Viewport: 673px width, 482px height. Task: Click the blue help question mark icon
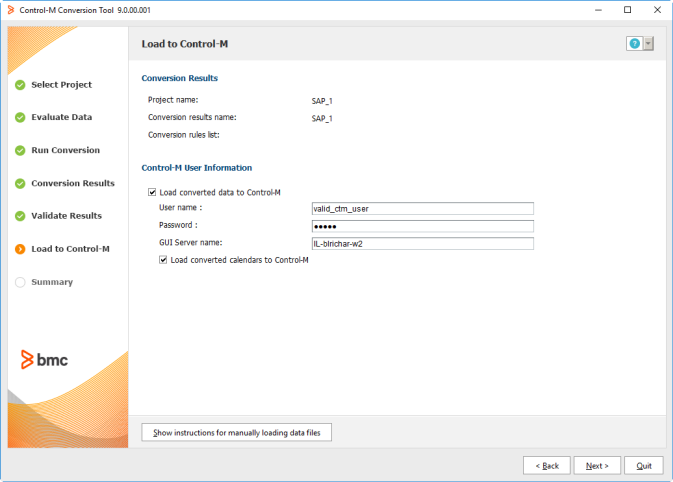[634, 43]
